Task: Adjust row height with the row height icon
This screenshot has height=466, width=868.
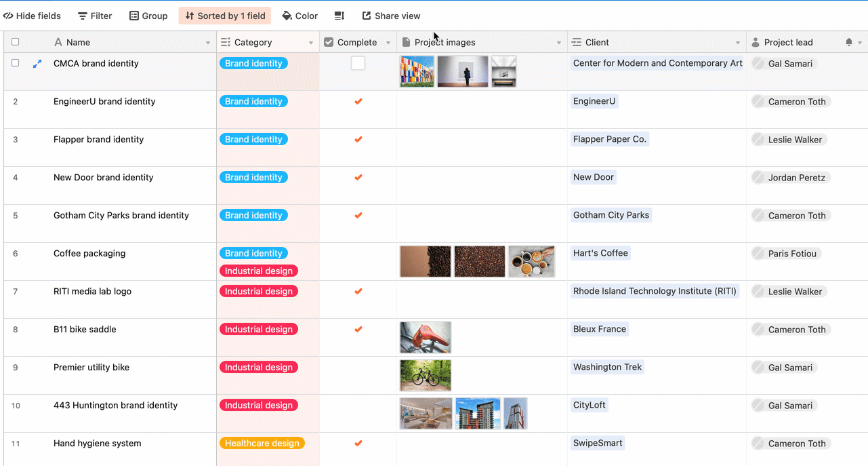Action: point(339,16)
